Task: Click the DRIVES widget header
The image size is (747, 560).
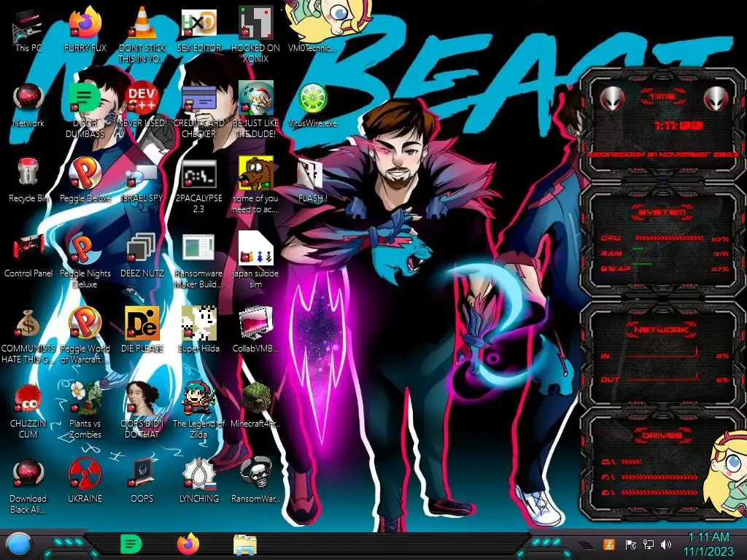Action: click(662, 435)
